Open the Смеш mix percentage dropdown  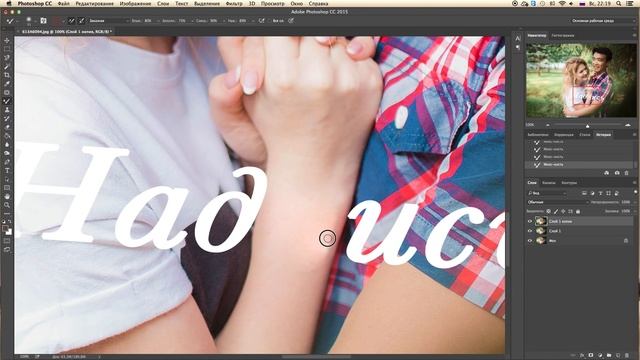[224, 20]
